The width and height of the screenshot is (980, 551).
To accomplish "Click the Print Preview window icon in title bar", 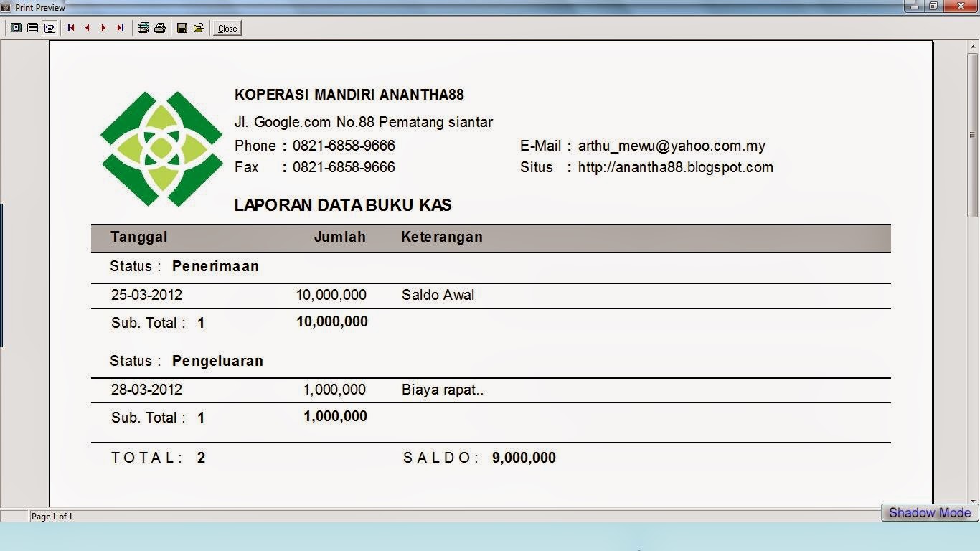I will (6, 7).
